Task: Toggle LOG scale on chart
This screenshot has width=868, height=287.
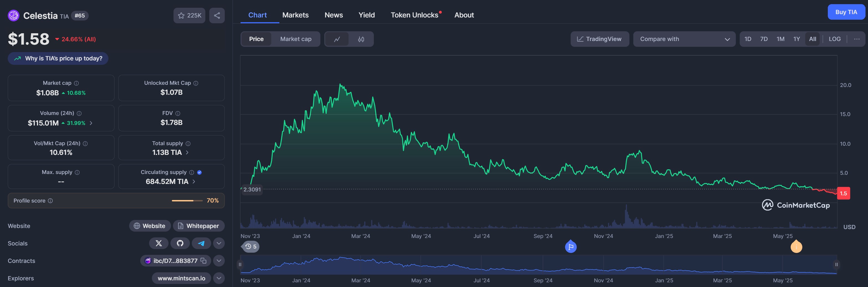Action: [x=834, y=39]
